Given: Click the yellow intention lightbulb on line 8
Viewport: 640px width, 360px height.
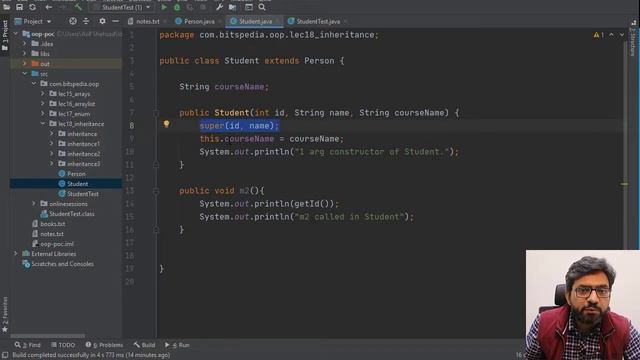Looking at the screenshot, I should 166,124.
